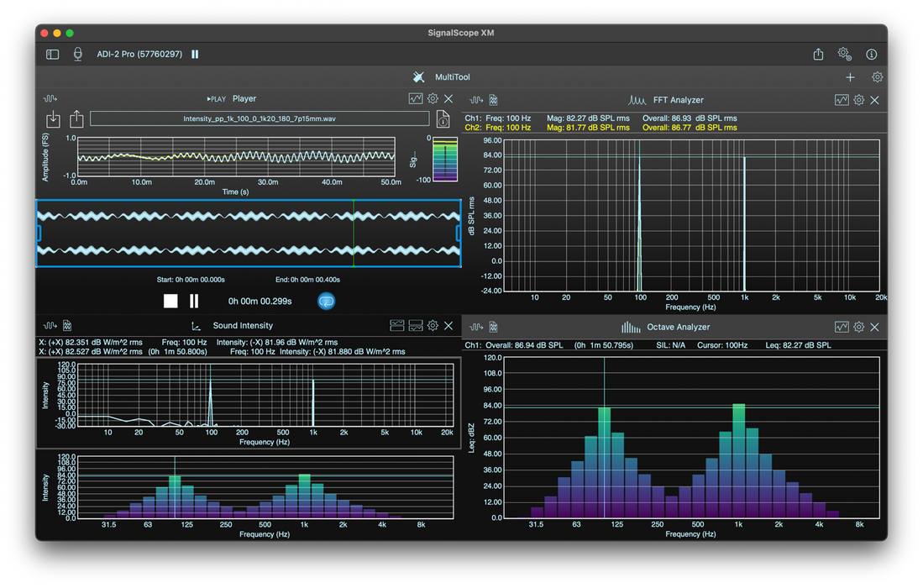Toggle the loop playback button
923x588 pixels.
327,301
